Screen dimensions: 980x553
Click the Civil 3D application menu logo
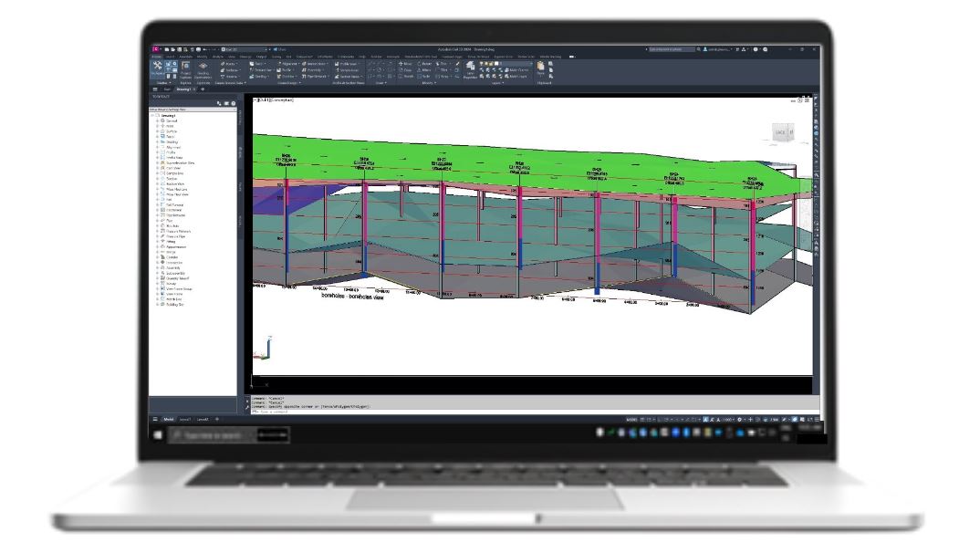(x=156, y=48)
